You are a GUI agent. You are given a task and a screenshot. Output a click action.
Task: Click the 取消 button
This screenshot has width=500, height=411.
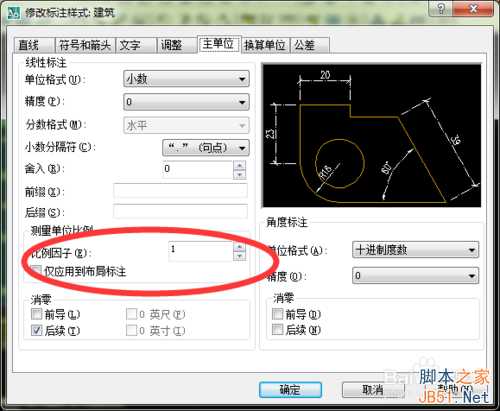tap(373, 389)
